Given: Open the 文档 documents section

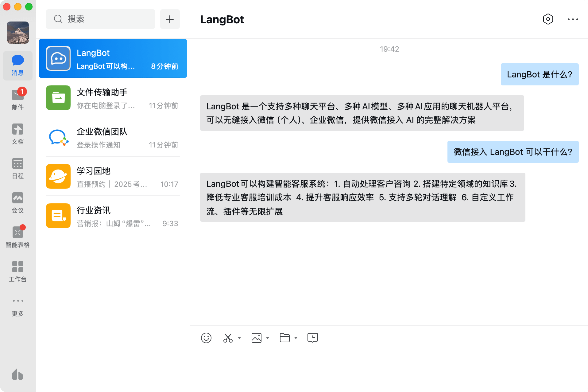Looking at the screenshot, I should (17, 134).
